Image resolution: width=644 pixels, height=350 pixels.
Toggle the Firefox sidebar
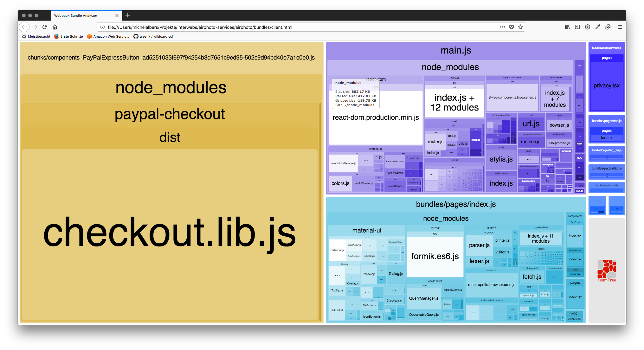pos(577,27)
